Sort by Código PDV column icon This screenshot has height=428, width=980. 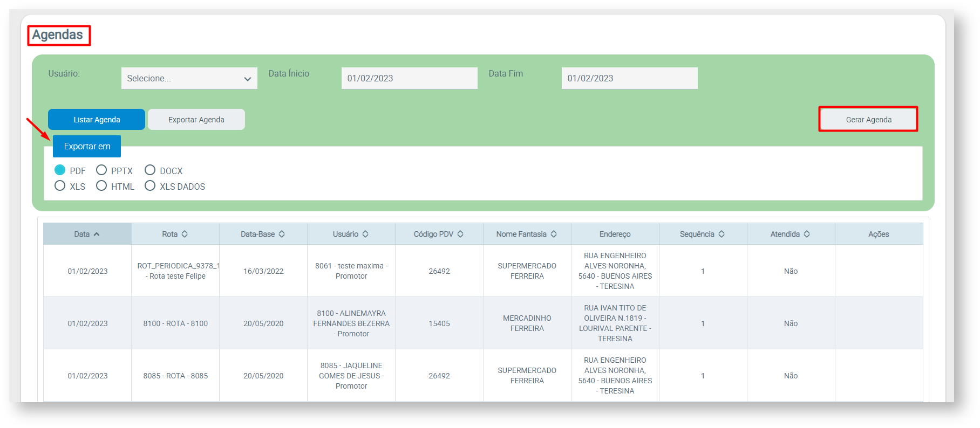click(x=460, y=234)
